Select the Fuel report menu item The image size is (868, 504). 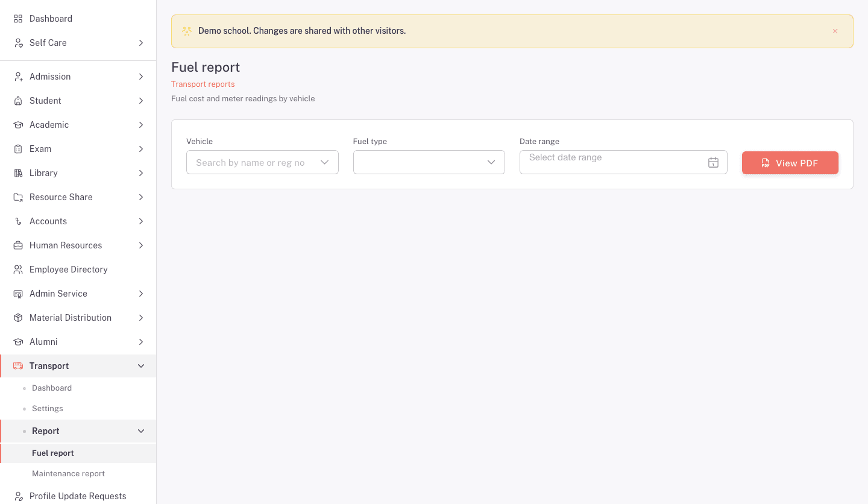point(78,453)
